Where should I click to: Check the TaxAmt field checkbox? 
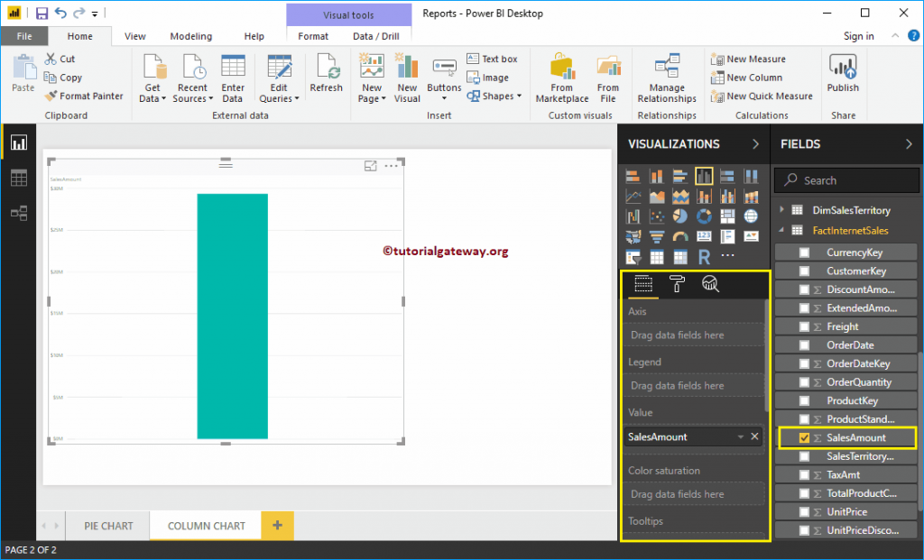[x=804, y=474]
